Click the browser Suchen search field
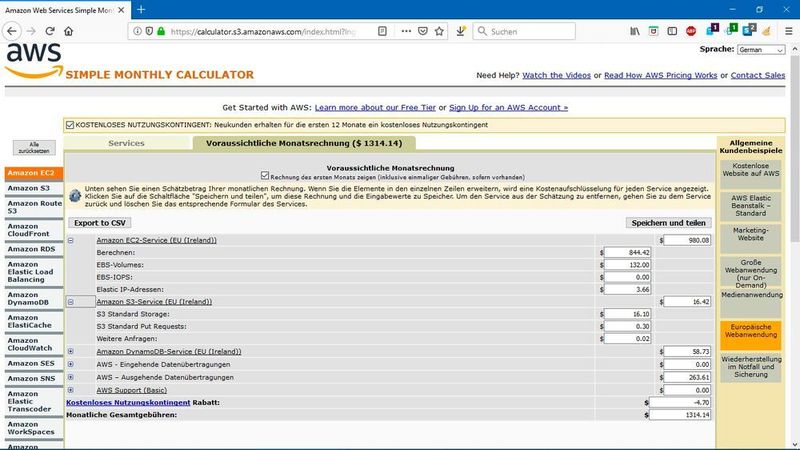Screen dimensions: 800x450 coord(524,31)
